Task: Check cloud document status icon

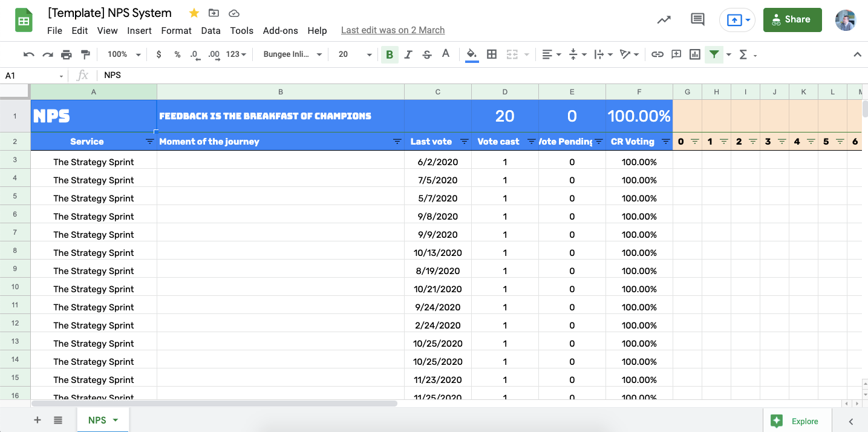Action: (x=233, y=13)
